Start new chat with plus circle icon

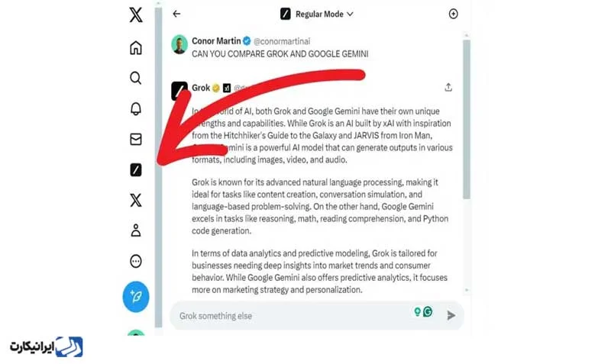[x=453, y=14]
